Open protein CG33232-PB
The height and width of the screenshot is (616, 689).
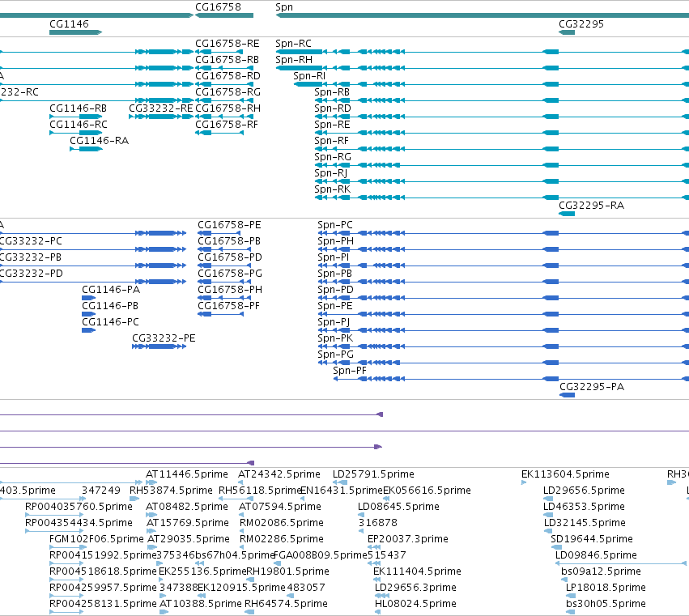tap(30, 257)
